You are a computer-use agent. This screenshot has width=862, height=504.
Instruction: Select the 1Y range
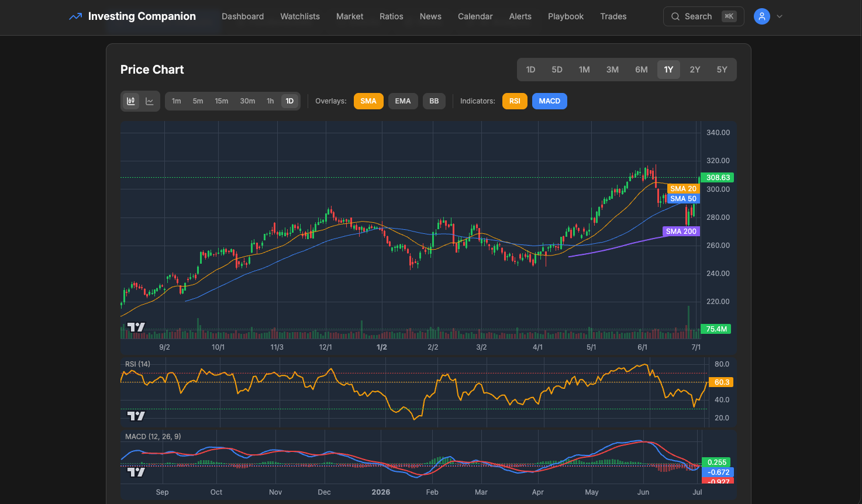point(668,70)
